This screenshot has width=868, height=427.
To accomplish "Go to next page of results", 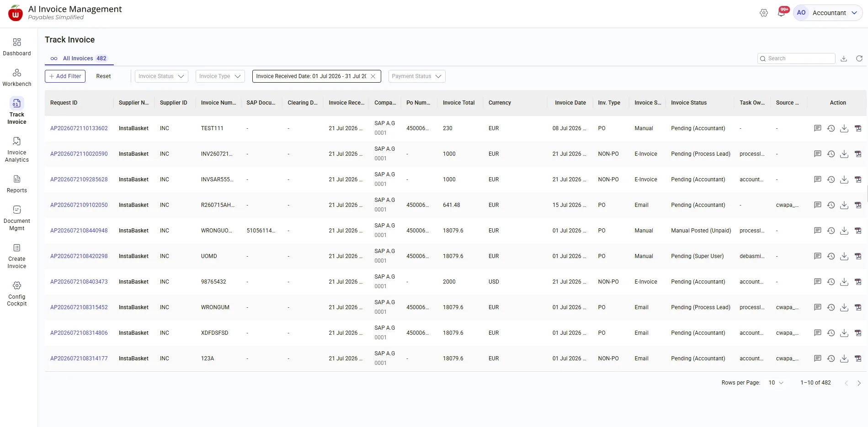I will (x=859, y=383).
